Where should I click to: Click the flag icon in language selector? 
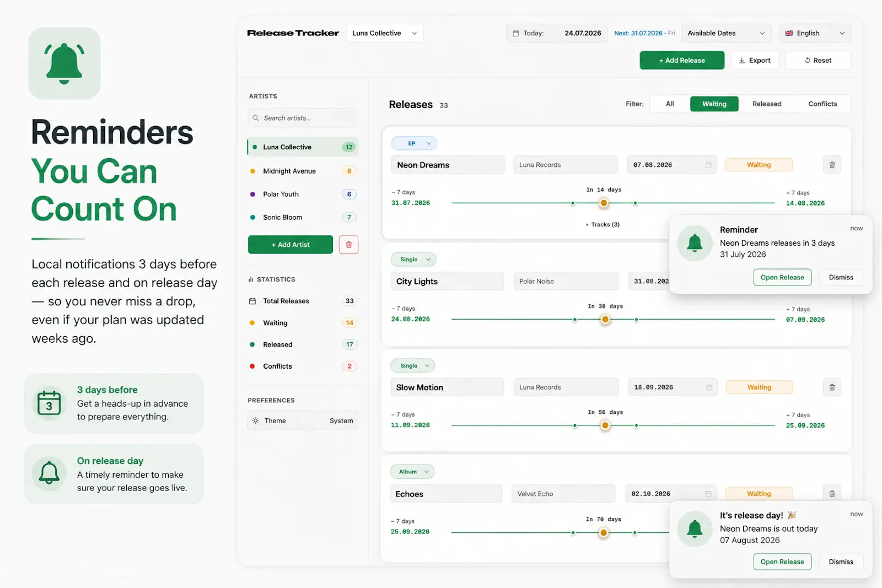click(789, 33)
